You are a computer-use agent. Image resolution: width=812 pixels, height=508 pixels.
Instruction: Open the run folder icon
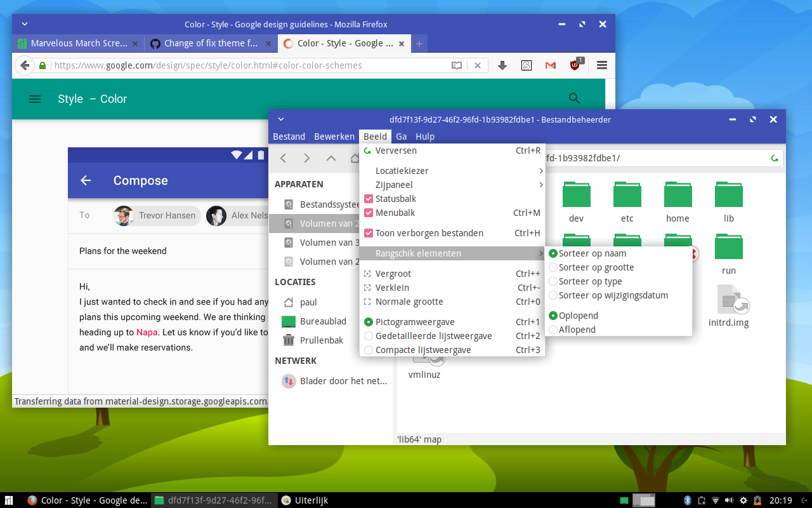point(729,246)
